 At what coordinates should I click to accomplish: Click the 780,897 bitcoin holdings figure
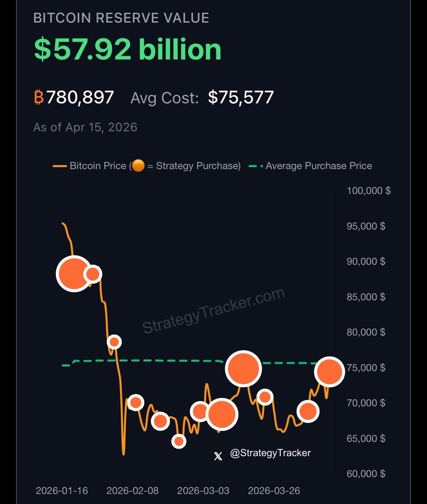pos(80,97)
